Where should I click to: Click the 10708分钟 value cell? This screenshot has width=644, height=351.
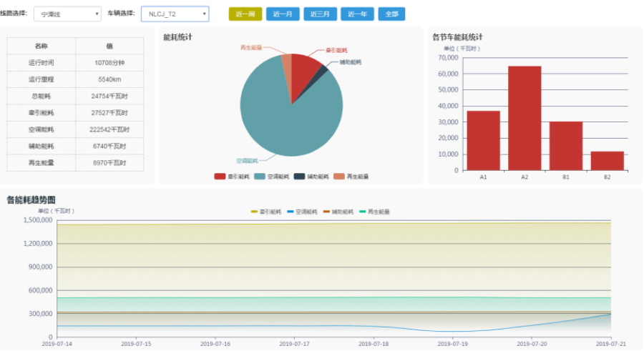(109, 63)
